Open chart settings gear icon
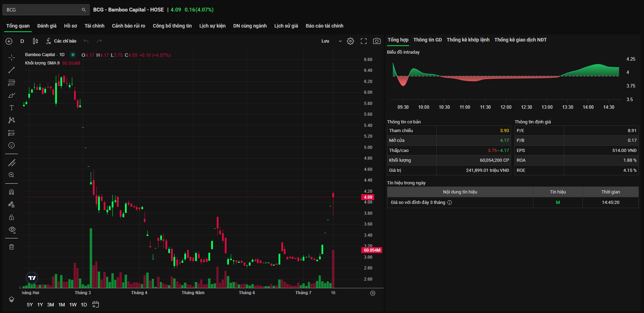This screenshot has height=313, width=644. (350, 41)
